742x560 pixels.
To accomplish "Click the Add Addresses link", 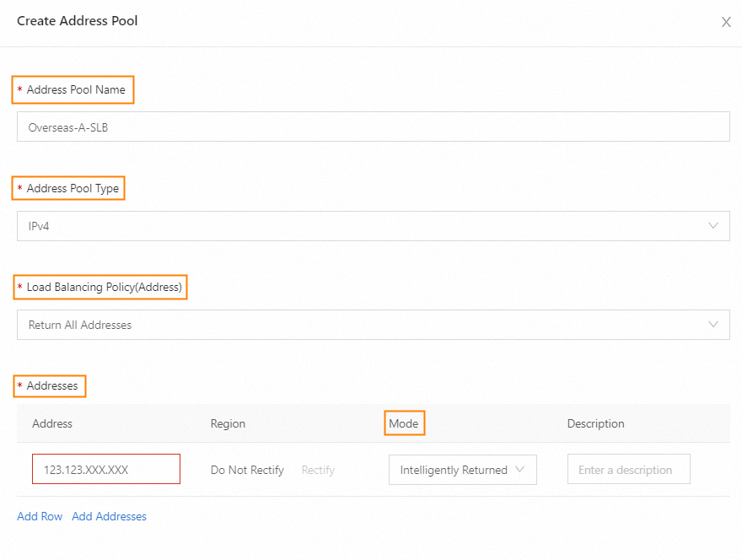I will (109, 516).
